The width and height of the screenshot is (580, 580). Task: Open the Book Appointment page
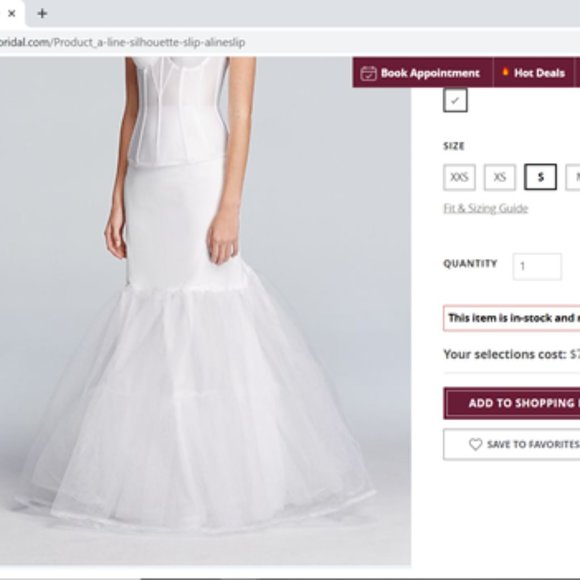tap(422, 72)
